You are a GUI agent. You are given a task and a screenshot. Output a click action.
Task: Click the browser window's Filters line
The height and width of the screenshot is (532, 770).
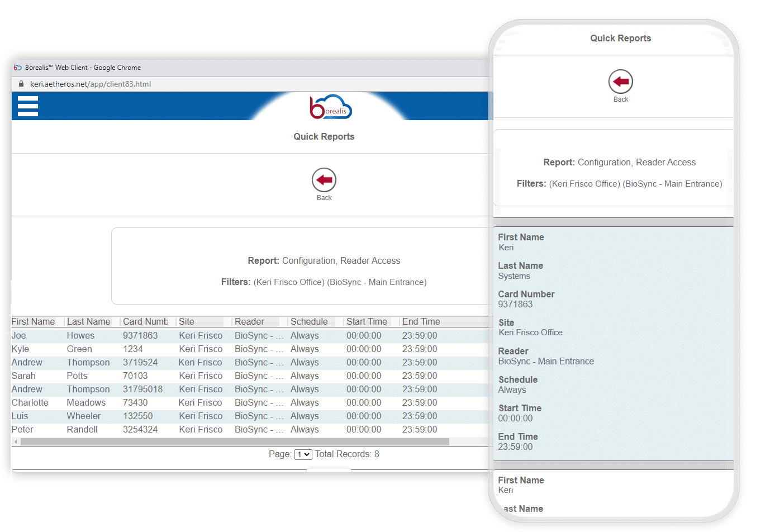[324, 282]
